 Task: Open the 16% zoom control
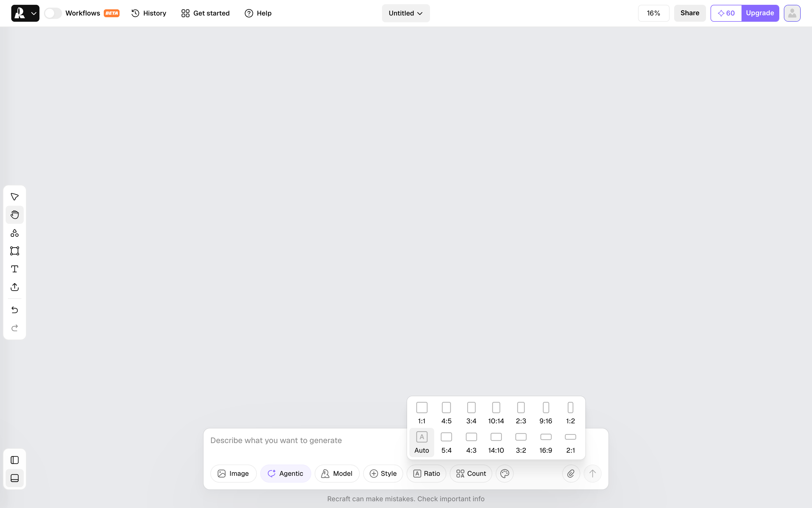pos(653,13)
